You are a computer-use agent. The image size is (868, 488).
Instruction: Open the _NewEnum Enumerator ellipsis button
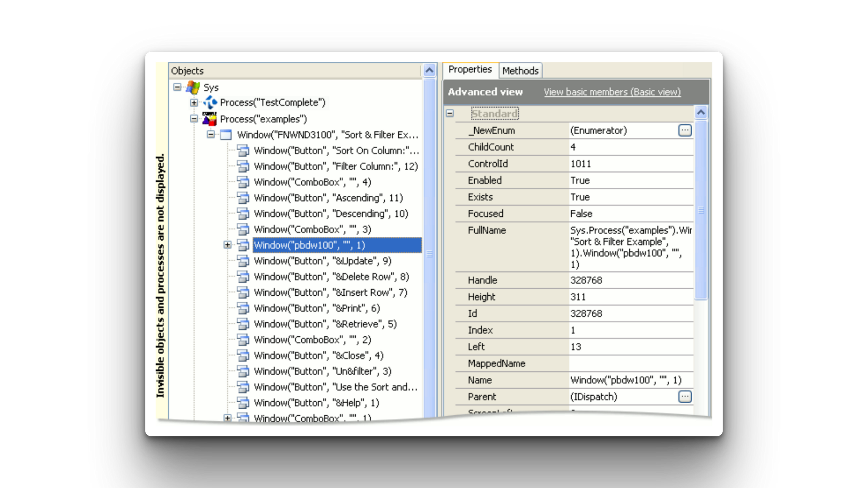(685, 130)
